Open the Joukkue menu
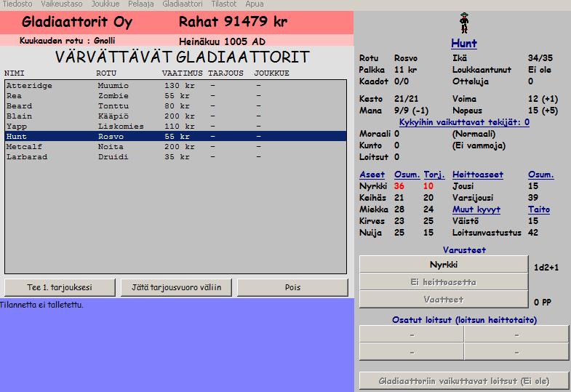571x392 pixels. (x=105, y=4)
